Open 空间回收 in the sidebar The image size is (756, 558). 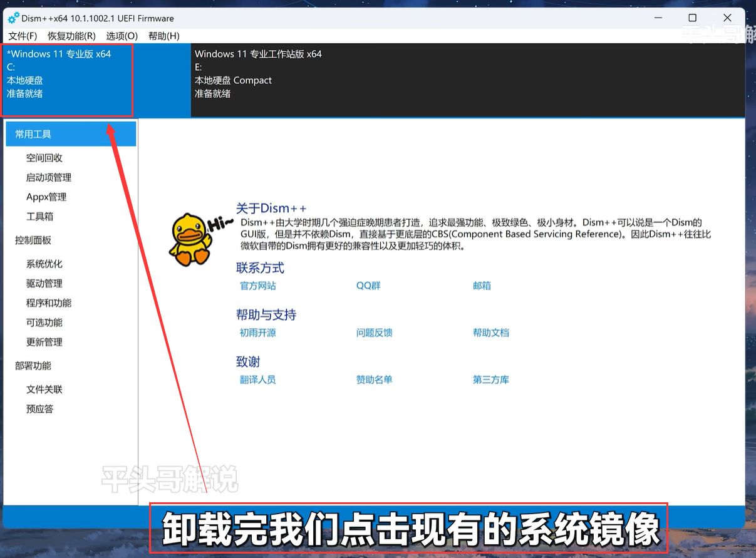pos(44,158)
